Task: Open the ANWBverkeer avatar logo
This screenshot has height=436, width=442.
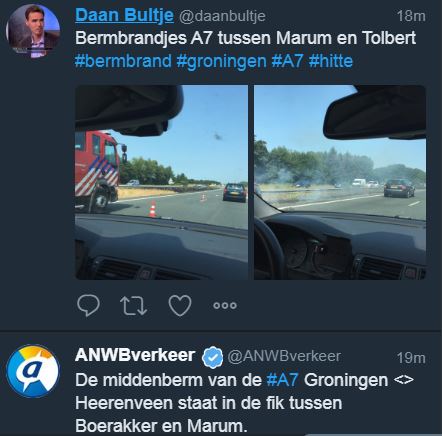Action: (33, 371)
